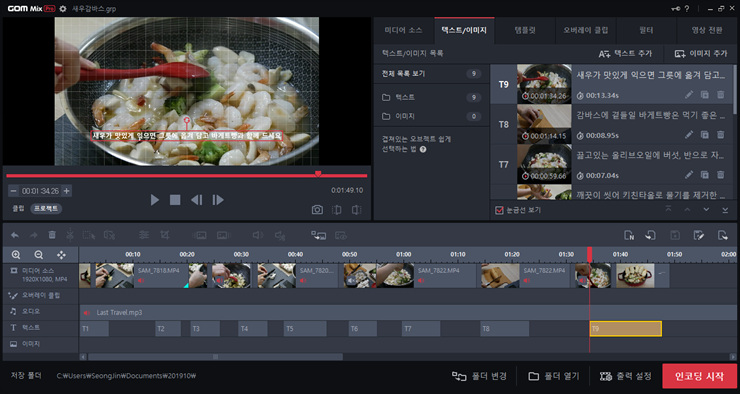This screenshot has width=740, height=394.
Task: Step to next frame
Action: click(x=218, y=200)
